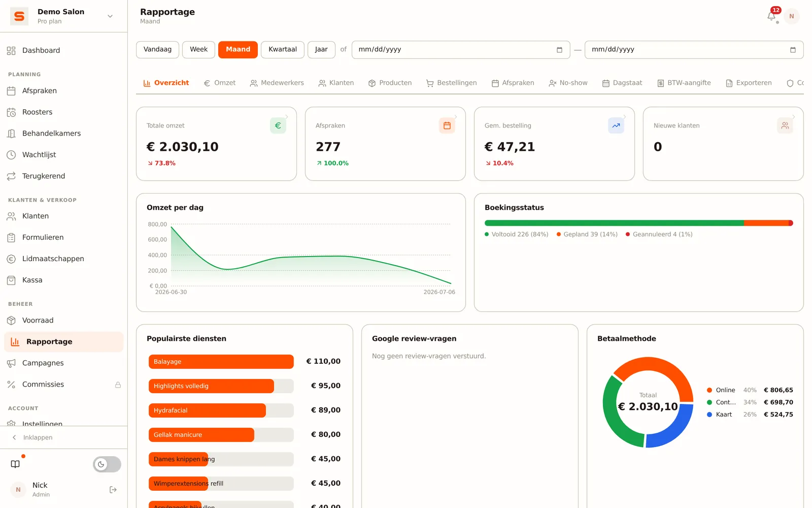Switch to the BTW-aangifte tab

coord(684,83)
